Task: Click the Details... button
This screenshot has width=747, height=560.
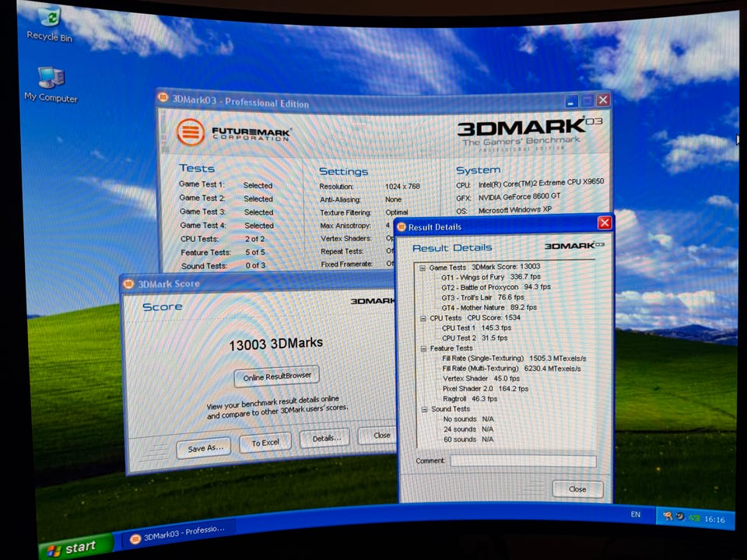Action: 325,438
